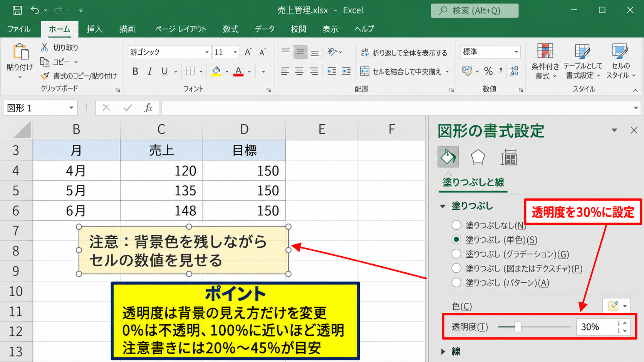Select the No Fill (塗りつぶしなし) radio button
644x362 pixels.
pyautogui.click(x=456, y=225)
